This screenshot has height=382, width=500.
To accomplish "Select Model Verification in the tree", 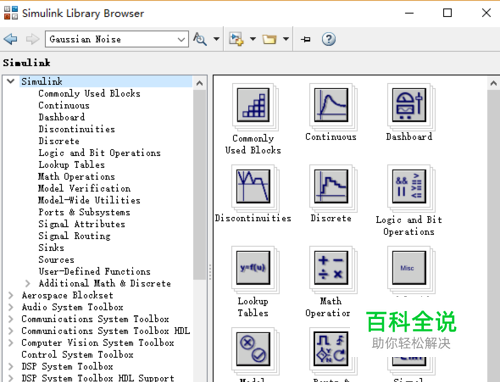I will 84,188.
